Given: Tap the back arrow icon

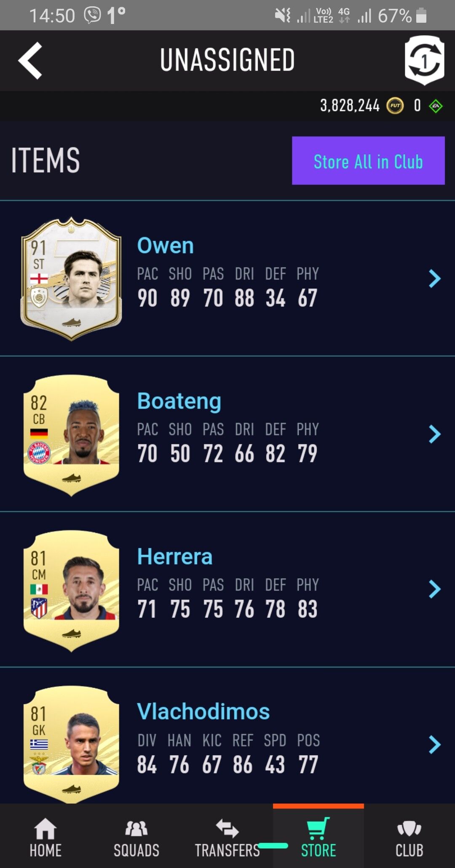Looking at the screenshot, I should pos(30,61).
